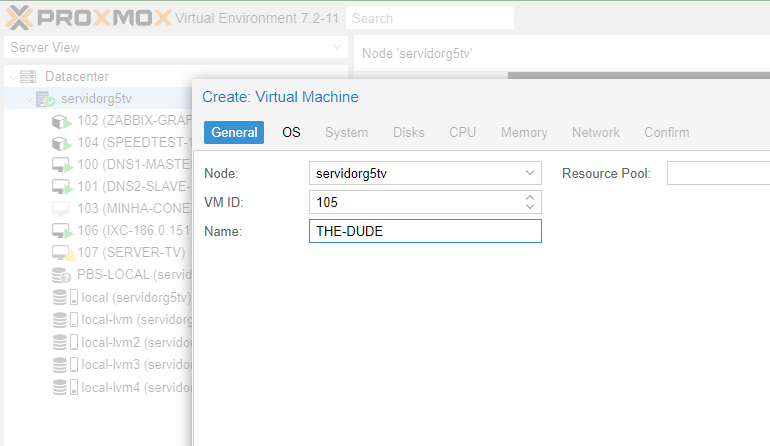Collapse the Datacenter tree node
This screenshot has width=770, height=446.
13,77
